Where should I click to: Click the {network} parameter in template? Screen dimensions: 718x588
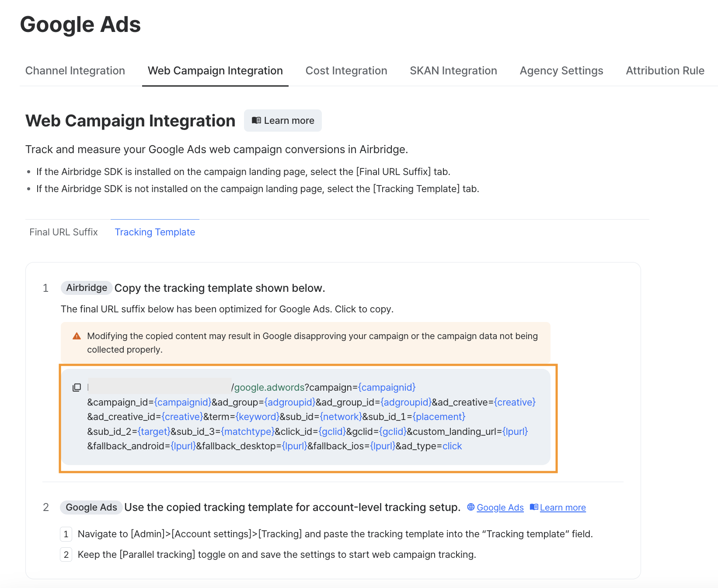coord(341,417)
